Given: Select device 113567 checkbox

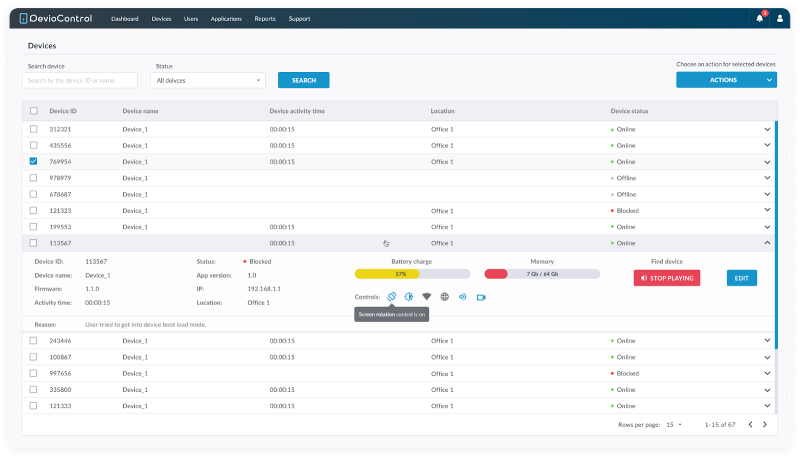Looking at the screenshot, I should (x=34, y=243).
